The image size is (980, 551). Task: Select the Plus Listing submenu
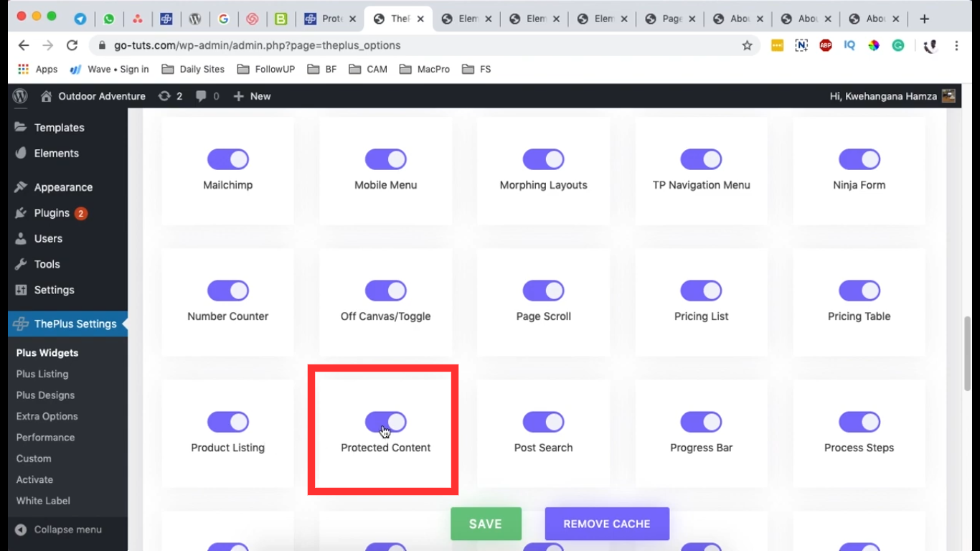pos(42,374)
